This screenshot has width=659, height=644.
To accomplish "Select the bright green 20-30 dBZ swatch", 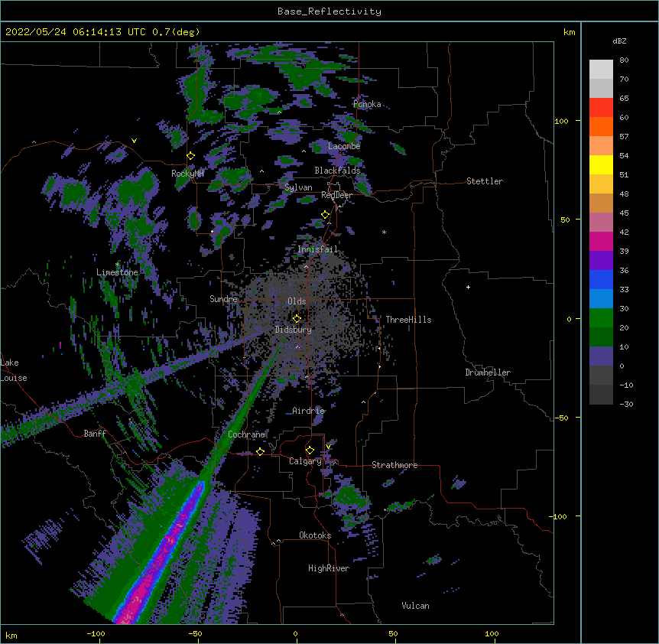I will point(601,318).
